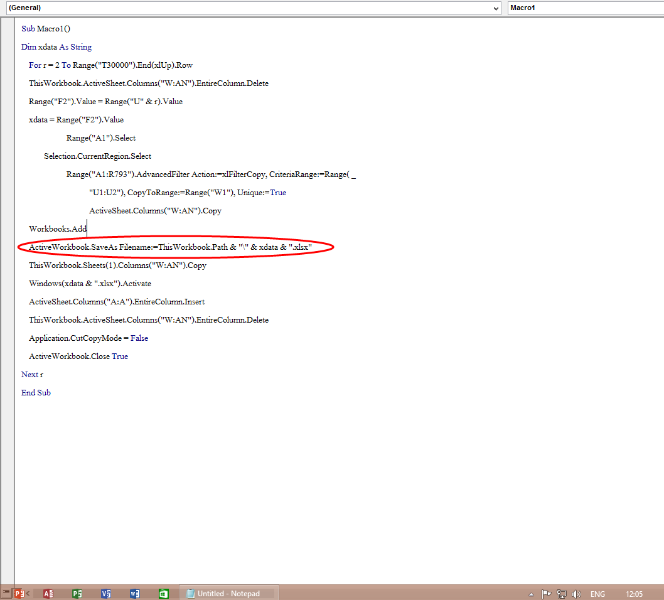Click the Action Center flag icon
This screenshot has height=600, width=664.
pos(546,593)
